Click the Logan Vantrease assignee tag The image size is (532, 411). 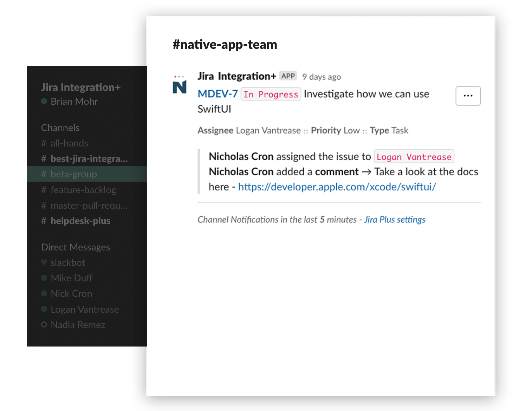pyautogui.click(x=414, y=157)
